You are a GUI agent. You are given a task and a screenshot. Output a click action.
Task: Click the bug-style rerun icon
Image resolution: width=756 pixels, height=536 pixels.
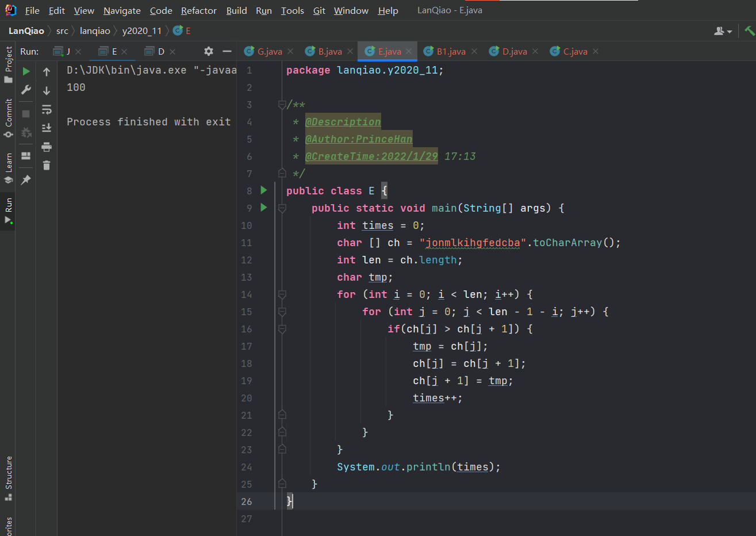tap(26, 132)
